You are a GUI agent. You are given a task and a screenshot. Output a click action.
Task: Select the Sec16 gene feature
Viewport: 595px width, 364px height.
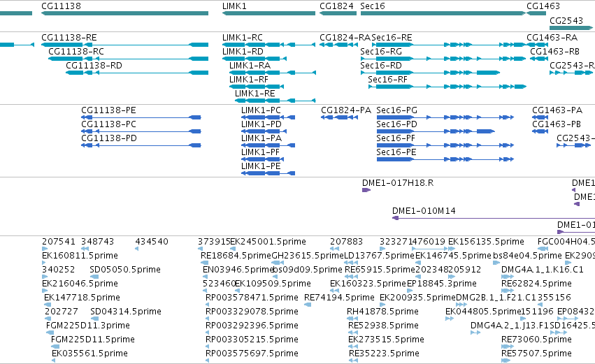443,13
